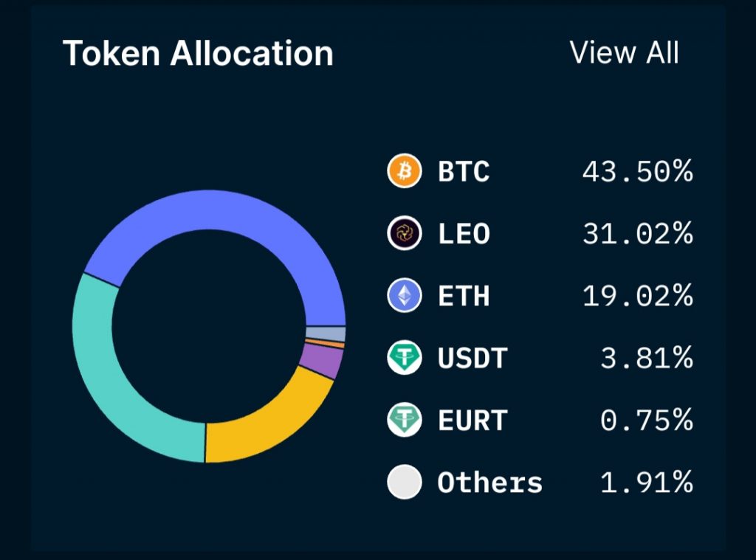Image resolution: width=756 pixels, height=560 pixels.
Task: Click the Ethereum ETH icon
Action: point(405,296)
